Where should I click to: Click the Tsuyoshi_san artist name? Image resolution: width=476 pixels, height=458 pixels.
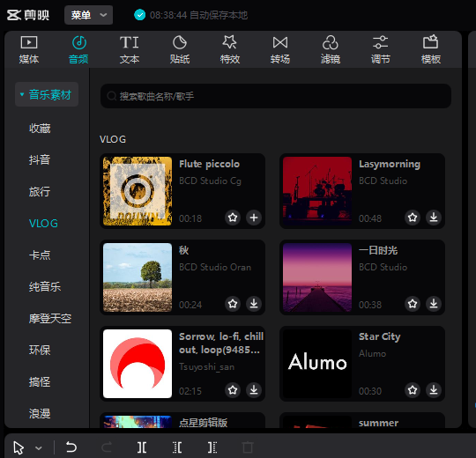pyautogui.click(x=207, y=366)
